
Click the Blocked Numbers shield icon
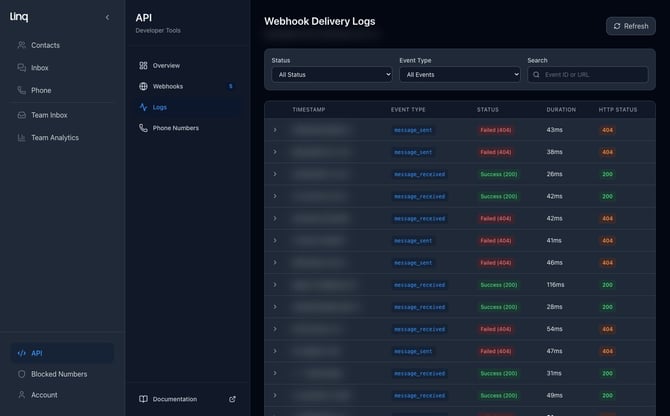pos(22,374)
